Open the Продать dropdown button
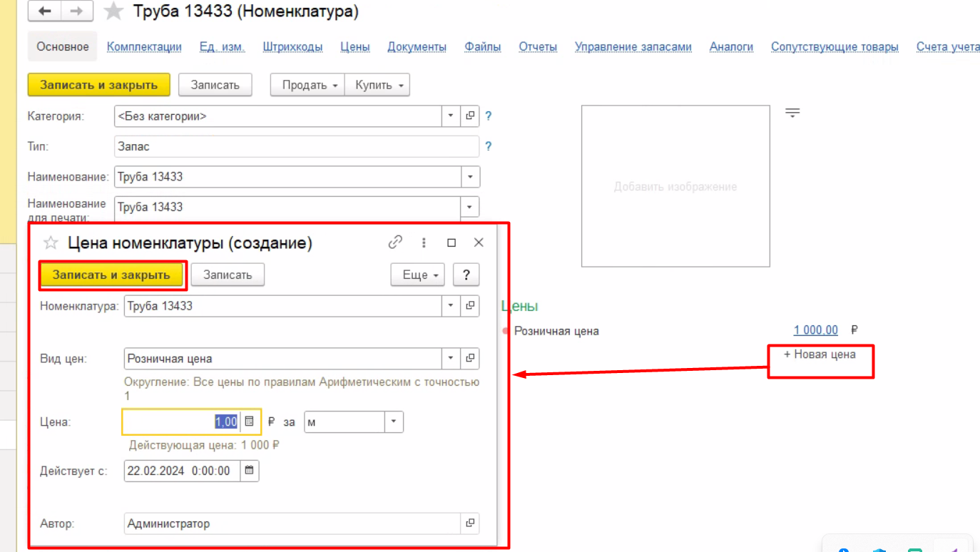980x552 pixels. 308,85
